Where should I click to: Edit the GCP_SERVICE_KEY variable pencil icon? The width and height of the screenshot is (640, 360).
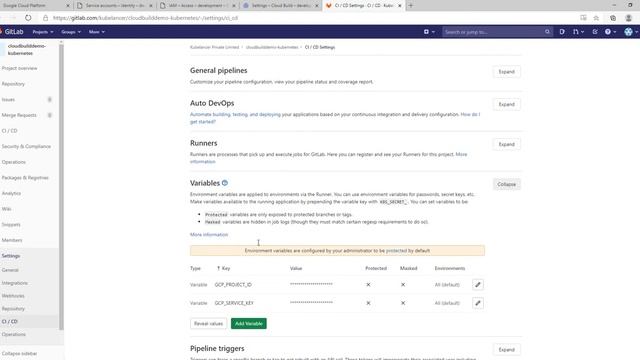(478, 303)
